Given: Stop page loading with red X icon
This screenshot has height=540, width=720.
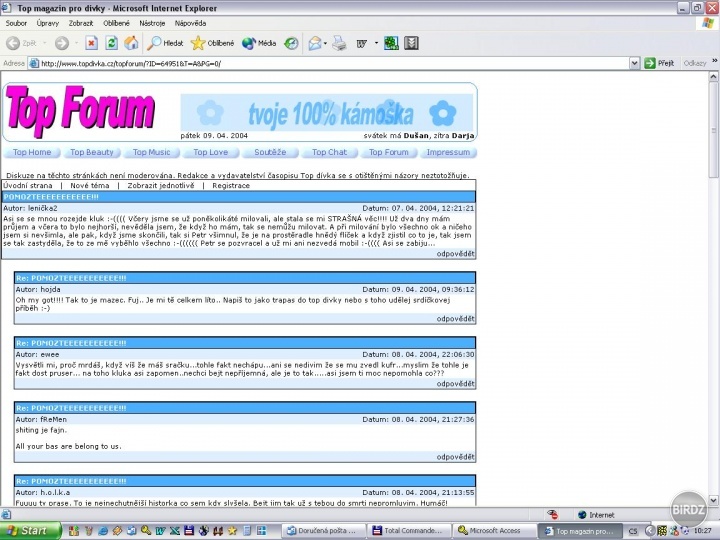Looking at the screenshot, I should (x=91, y=43).
